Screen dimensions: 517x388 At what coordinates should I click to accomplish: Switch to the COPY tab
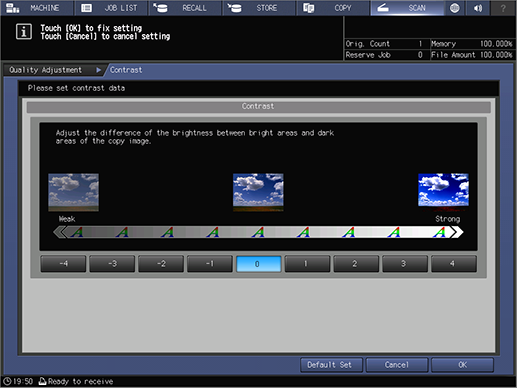tap(333, 8)
